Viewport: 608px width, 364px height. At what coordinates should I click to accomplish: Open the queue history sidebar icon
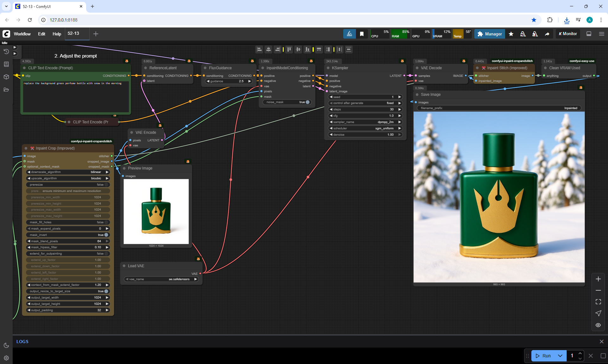tap(6, 52)
